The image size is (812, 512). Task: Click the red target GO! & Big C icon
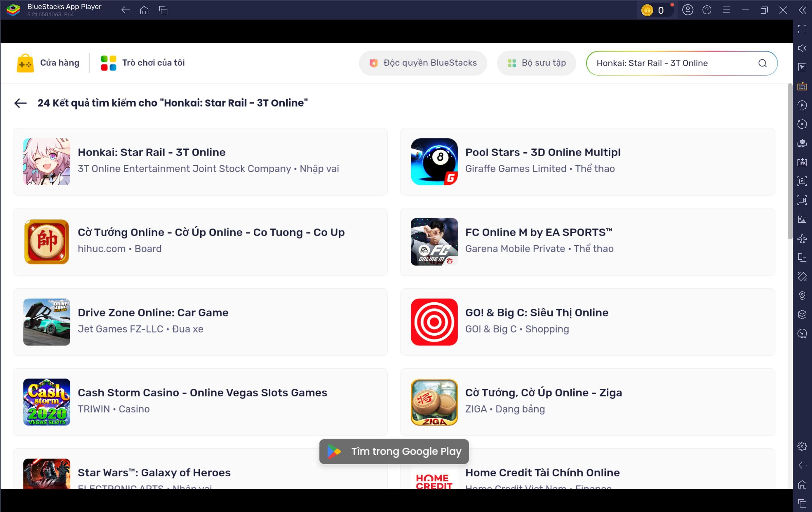[x=434, y=322]
